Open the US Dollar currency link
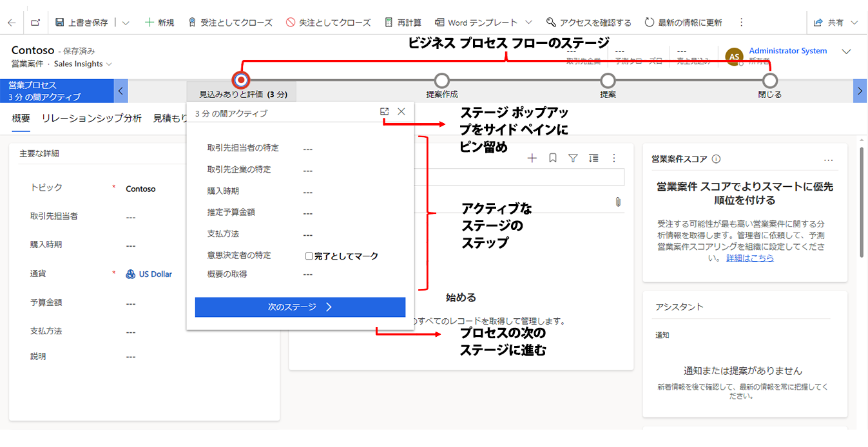The image size is (868, 447). point(155,274)
